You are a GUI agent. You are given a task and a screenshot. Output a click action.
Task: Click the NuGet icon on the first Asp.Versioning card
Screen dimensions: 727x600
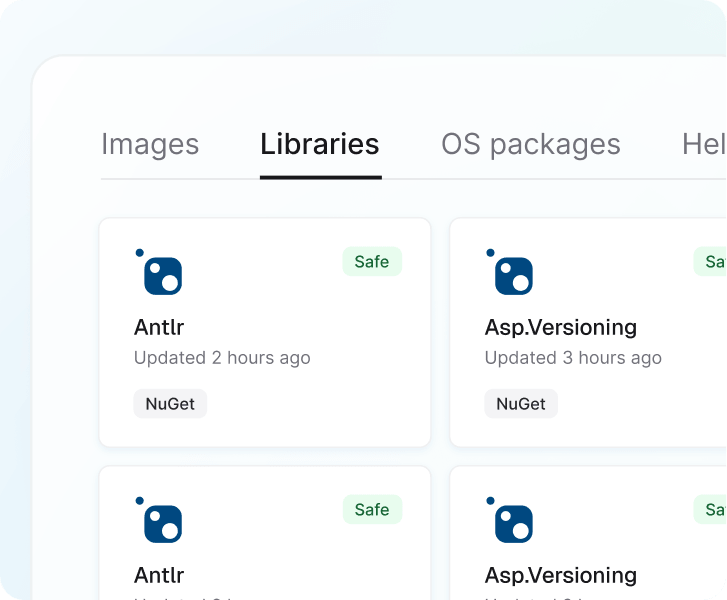click(x=509, y=272)
